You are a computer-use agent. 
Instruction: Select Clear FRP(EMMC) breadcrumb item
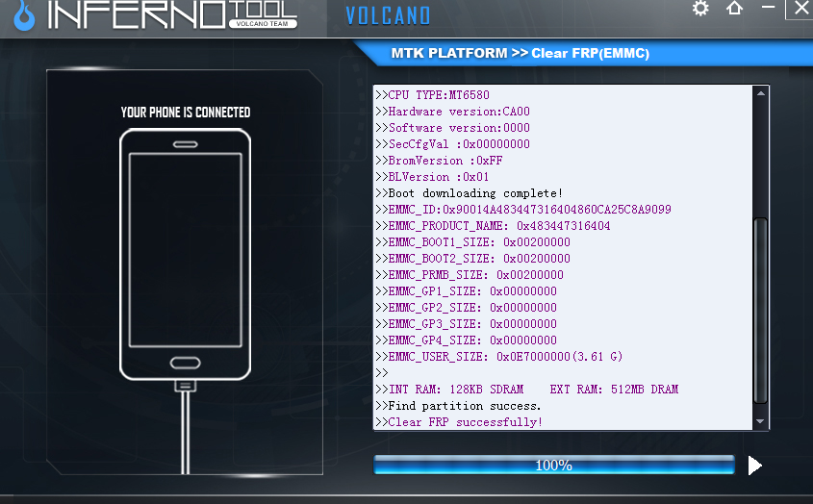[590, 53]
